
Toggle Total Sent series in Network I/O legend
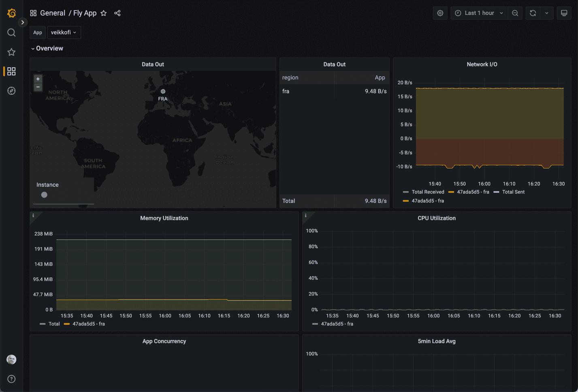513,192
